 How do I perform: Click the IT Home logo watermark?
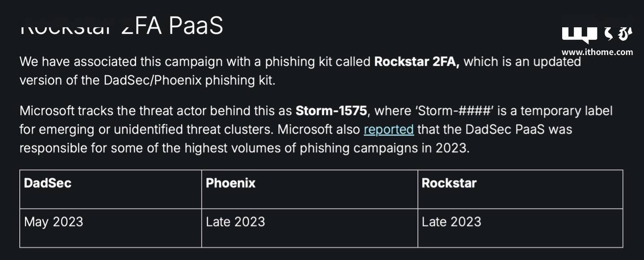pos(597,33)
